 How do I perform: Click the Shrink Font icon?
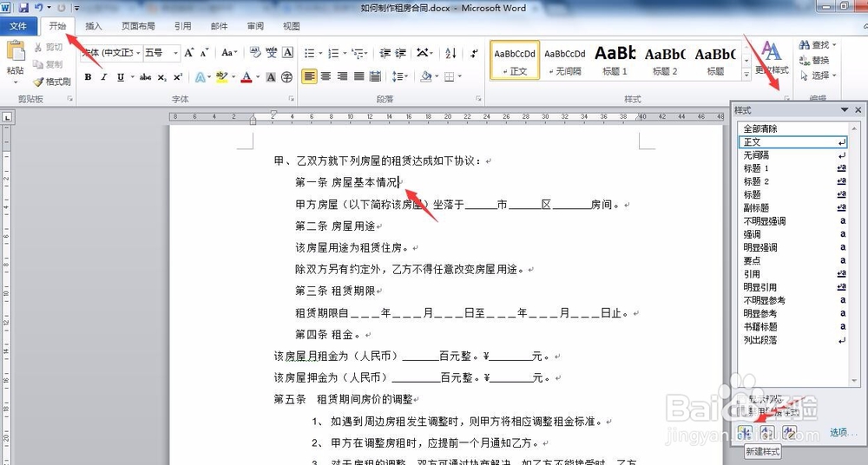204,53
